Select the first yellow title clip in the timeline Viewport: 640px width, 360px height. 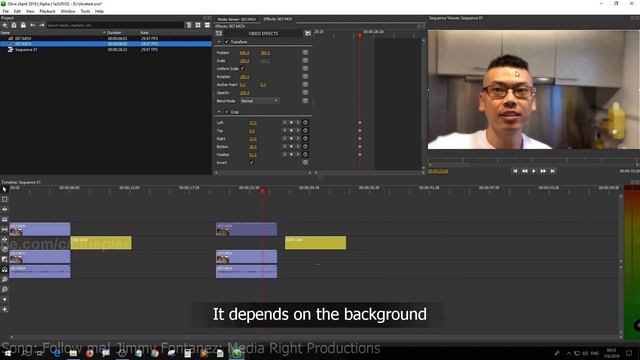click(101, 242)
